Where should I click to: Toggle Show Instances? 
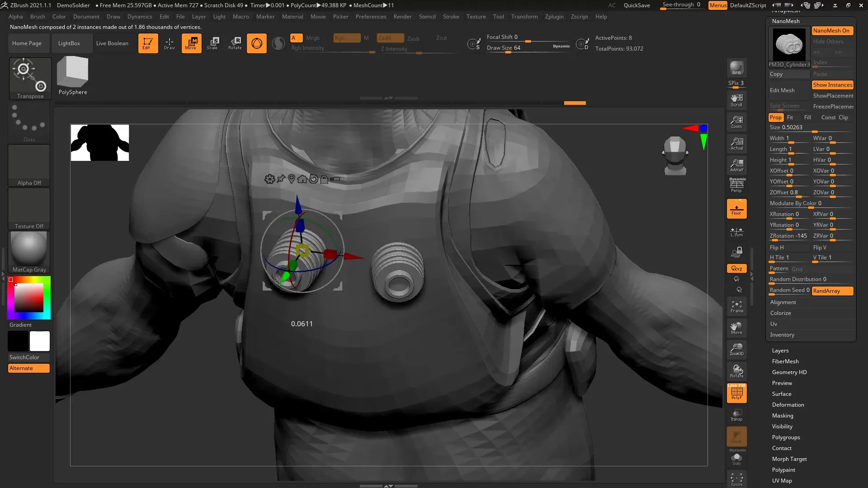[x=832, y=85]
